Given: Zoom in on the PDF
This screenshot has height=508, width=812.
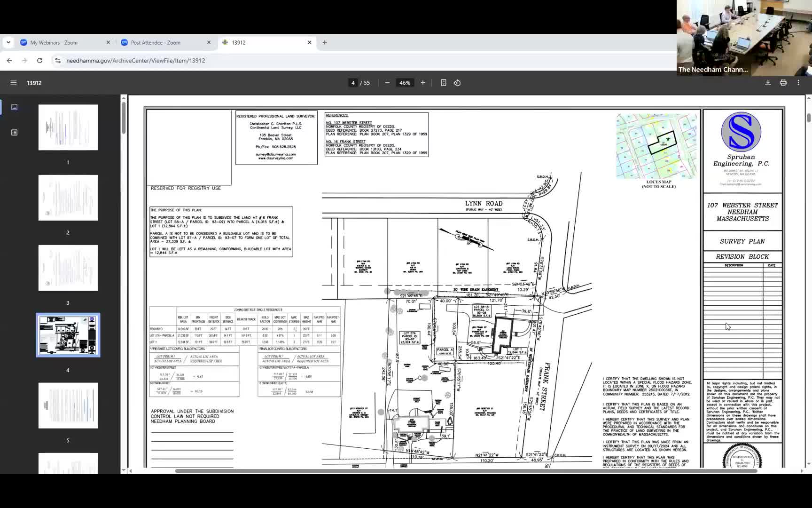Looking at the screenshot, I should pyautogui.click(x=423, y=83).
